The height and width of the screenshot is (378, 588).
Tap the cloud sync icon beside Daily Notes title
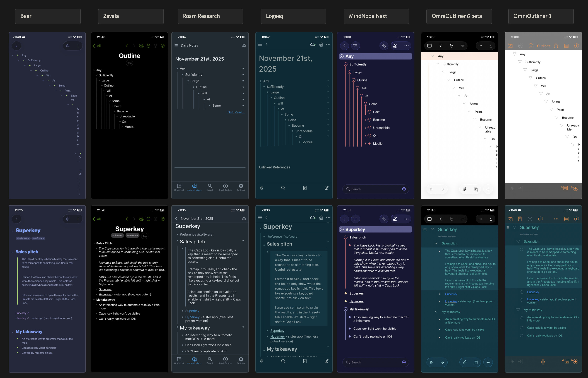click(244, 45)
